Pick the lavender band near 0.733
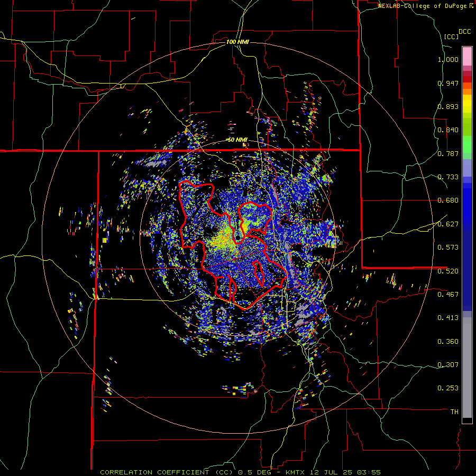Image resolution: width=476 pixels, height=476 pixels. (467, 168)
